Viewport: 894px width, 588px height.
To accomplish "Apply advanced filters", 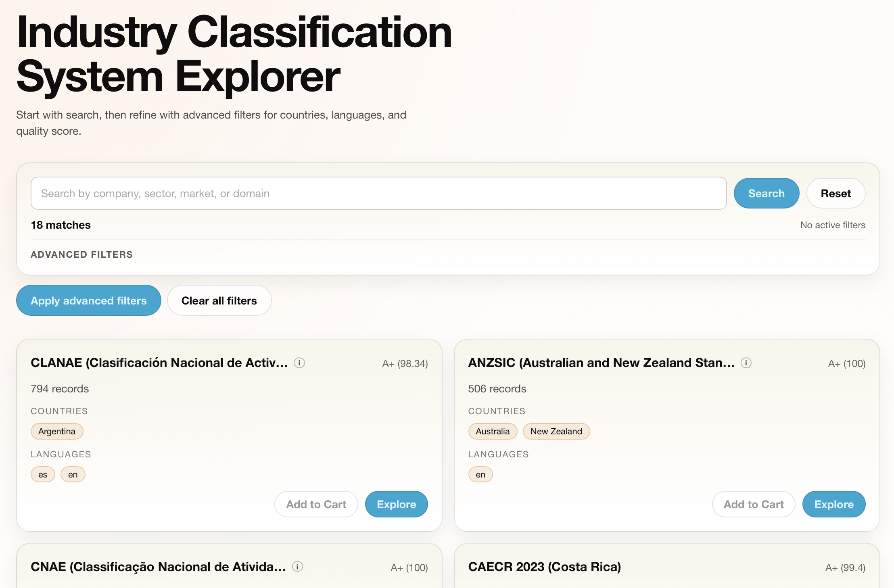I will click(89, 300).
